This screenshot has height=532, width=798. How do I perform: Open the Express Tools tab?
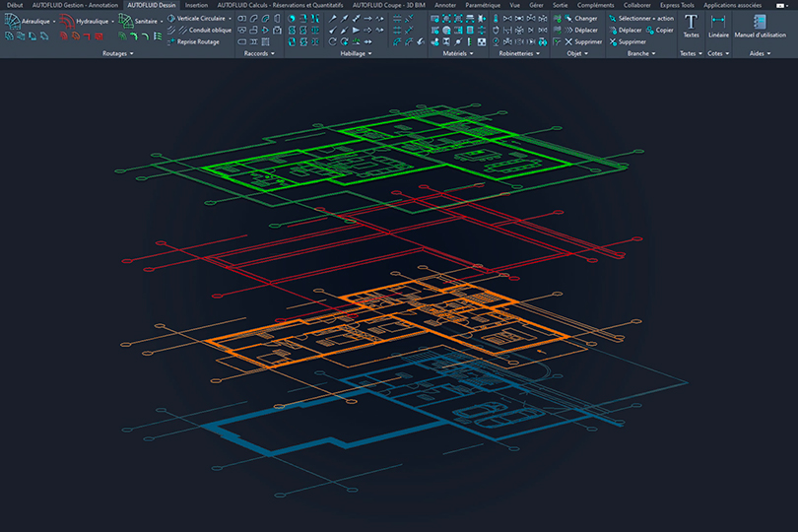[x=679, y=5]
